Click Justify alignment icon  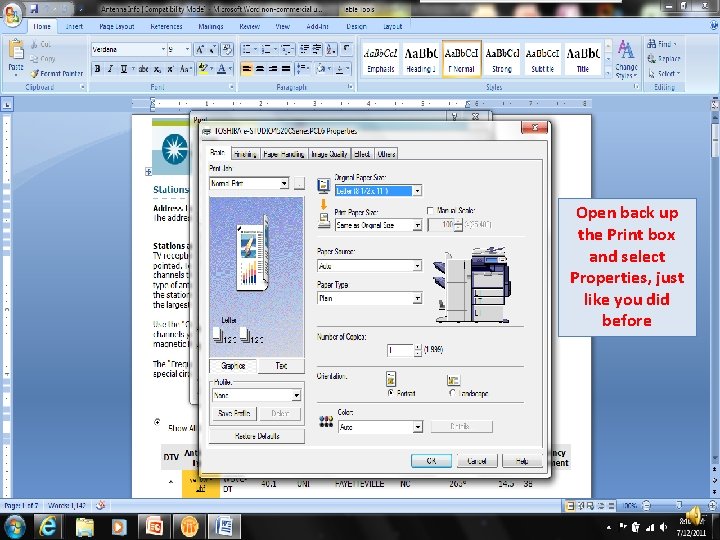coord(286,69)
